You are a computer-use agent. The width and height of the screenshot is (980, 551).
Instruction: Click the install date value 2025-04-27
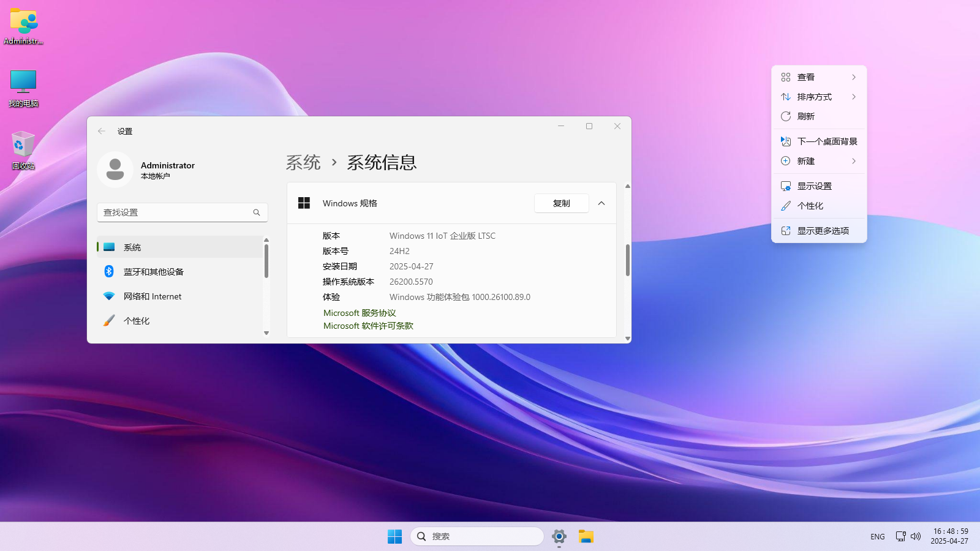(411, 266)
